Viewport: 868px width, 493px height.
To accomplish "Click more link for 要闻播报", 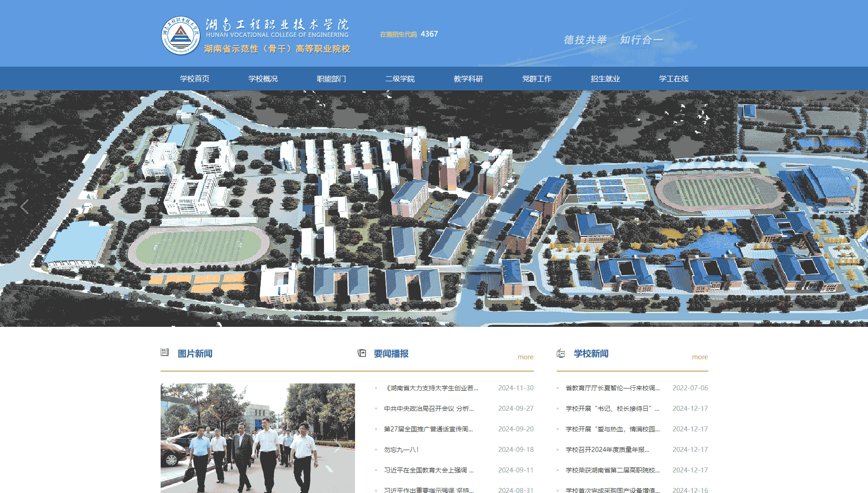I will [x=525, y=357].
